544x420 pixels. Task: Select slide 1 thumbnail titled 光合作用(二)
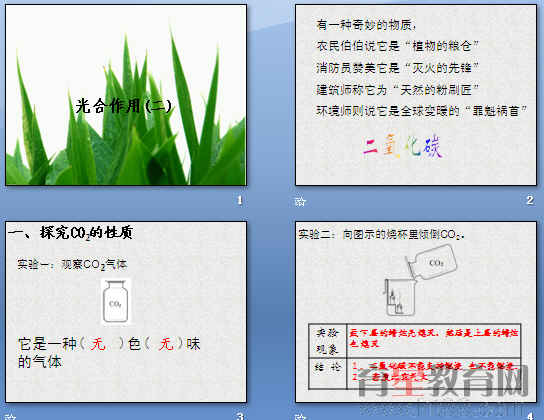(126, 95)
